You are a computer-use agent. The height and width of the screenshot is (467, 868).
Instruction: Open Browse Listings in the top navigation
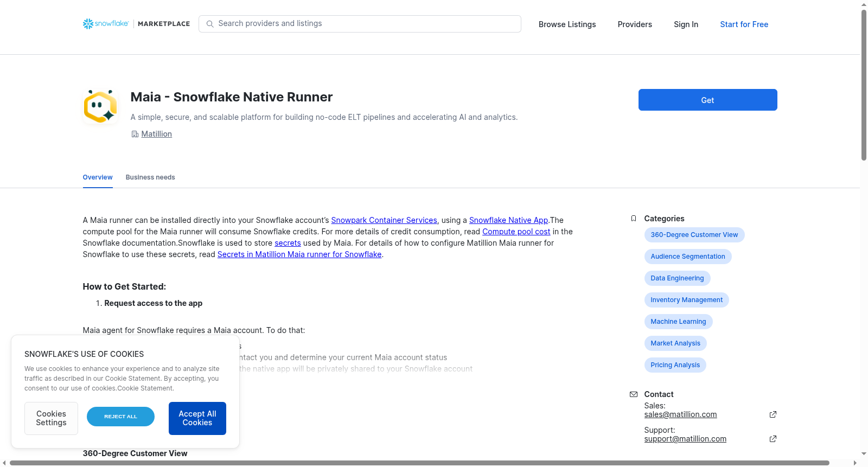tap(567, 24)
